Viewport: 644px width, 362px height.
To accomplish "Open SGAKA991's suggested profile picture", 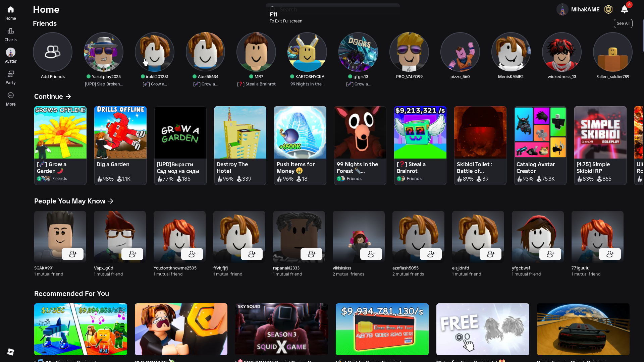I will pos(60,237).
